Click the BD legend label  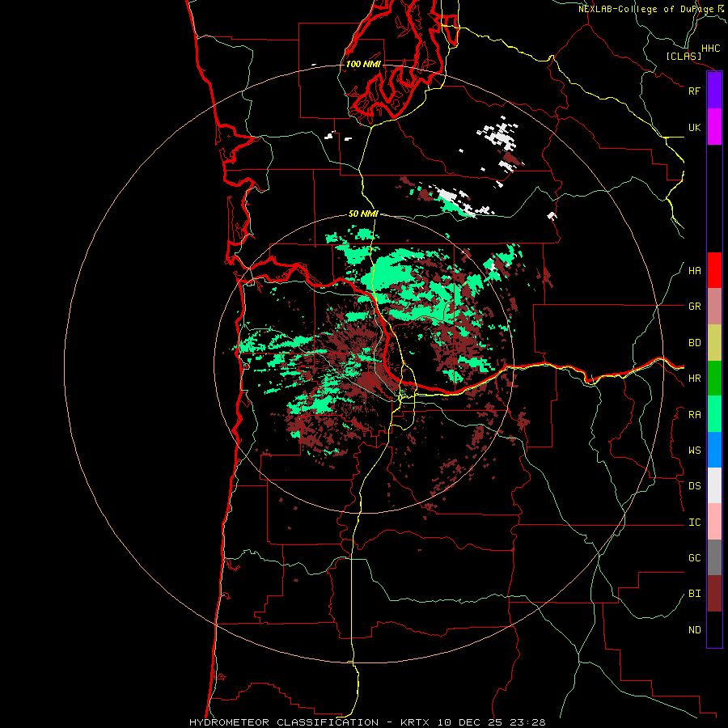coord(695,343)
